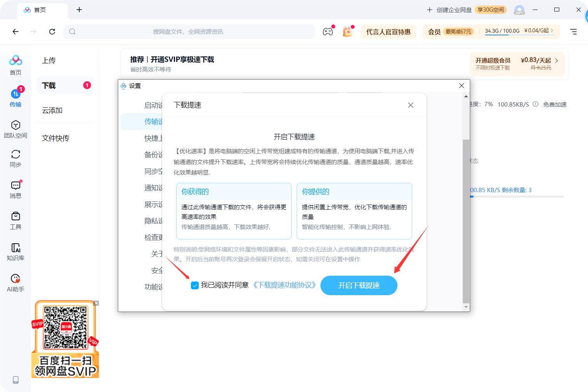Click the 你提供的 info card
The height and width of the screenshot is (392, 588).
click(354, 211)
